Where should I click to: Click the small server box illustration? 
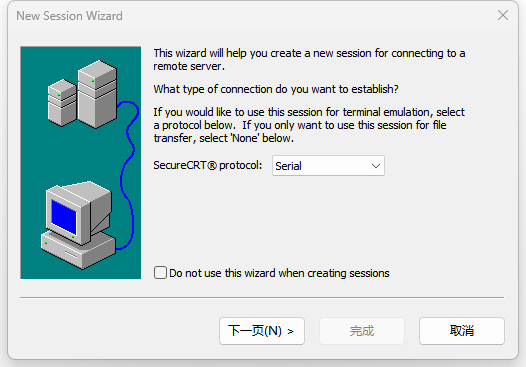point(62,102)
